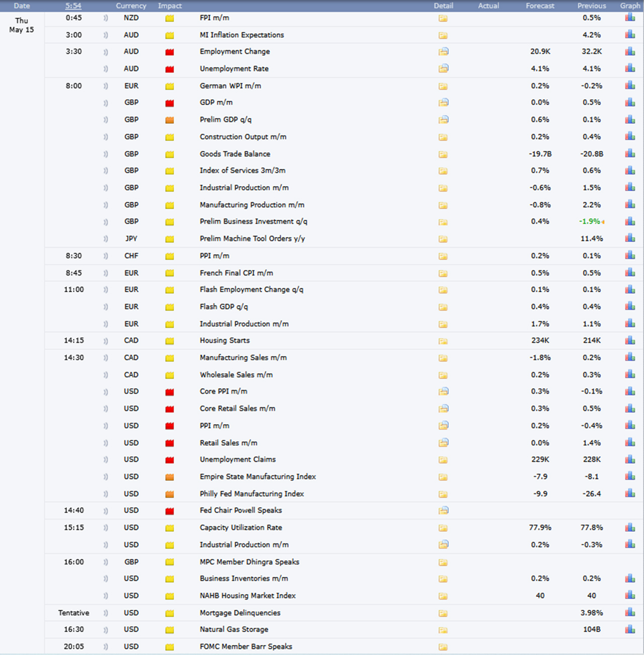Open graph for Unemployment Claims
Screen dimensions: 644x655
pos(630,459)
